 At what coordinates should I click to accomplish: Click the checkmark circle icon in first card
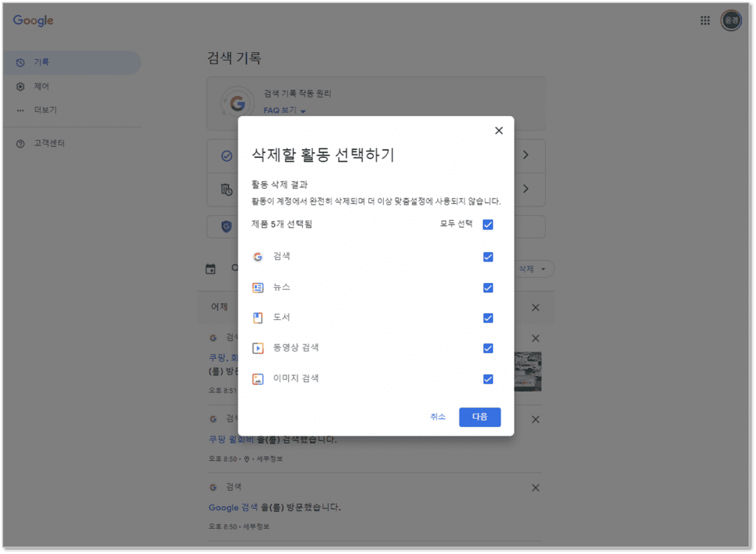227,156
